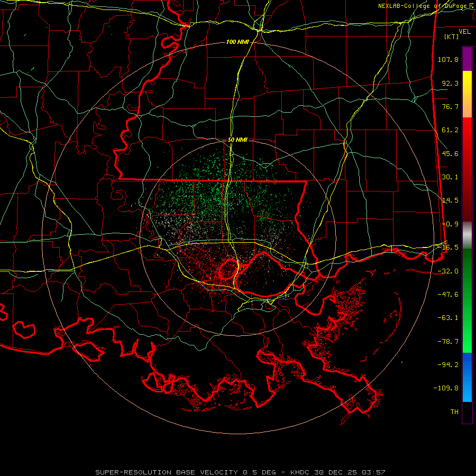Click the 76.7 velocity scale value
The height and width of the screenshot is (476, 476).
pyautogui.click(x=450, y=106)
